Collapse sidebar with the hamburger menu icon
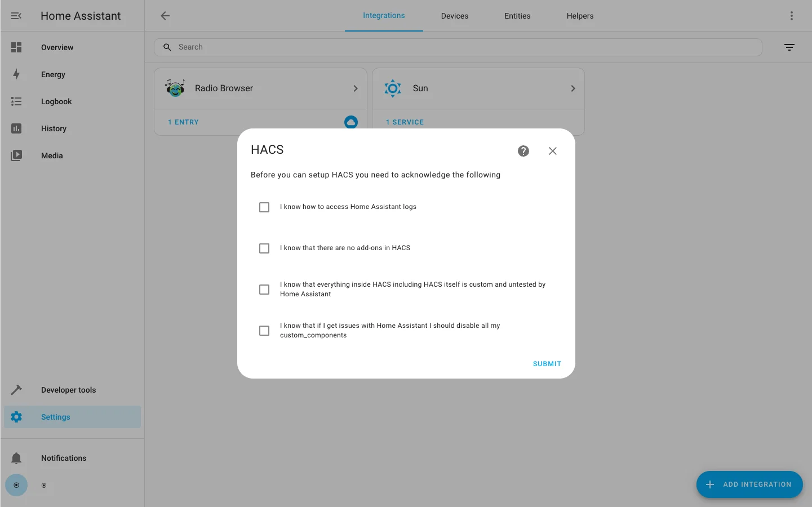Image resolution: width=812 pixels, height=507 pixels. coord(16,16)
